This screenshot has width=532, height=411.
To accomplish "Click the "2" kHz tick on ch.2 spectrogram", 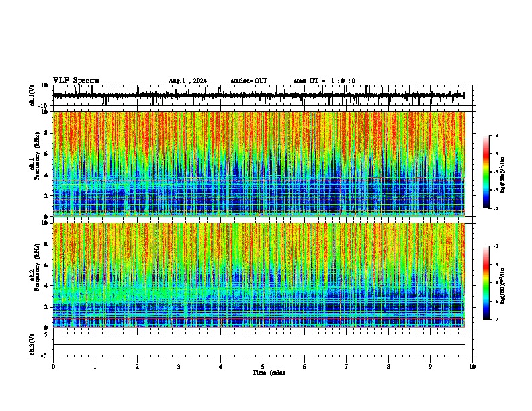I will [x=46, y=307].
